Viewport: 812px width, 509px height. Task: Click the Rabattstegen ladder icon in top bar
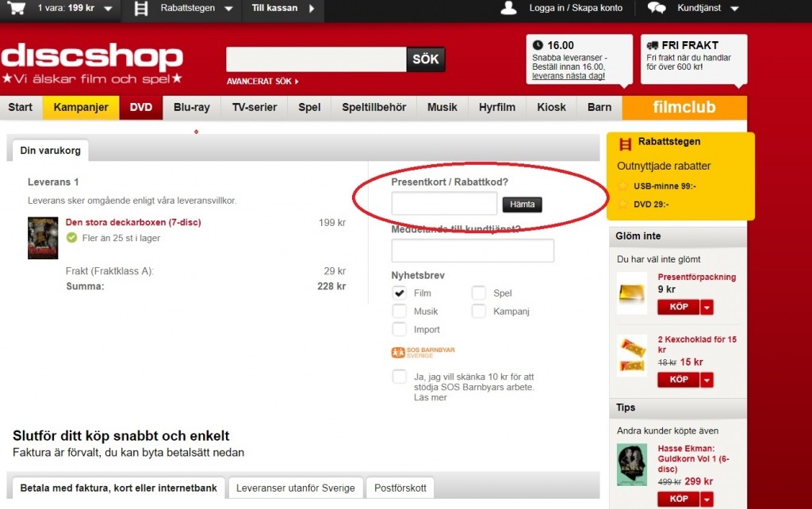coord(141,8)
